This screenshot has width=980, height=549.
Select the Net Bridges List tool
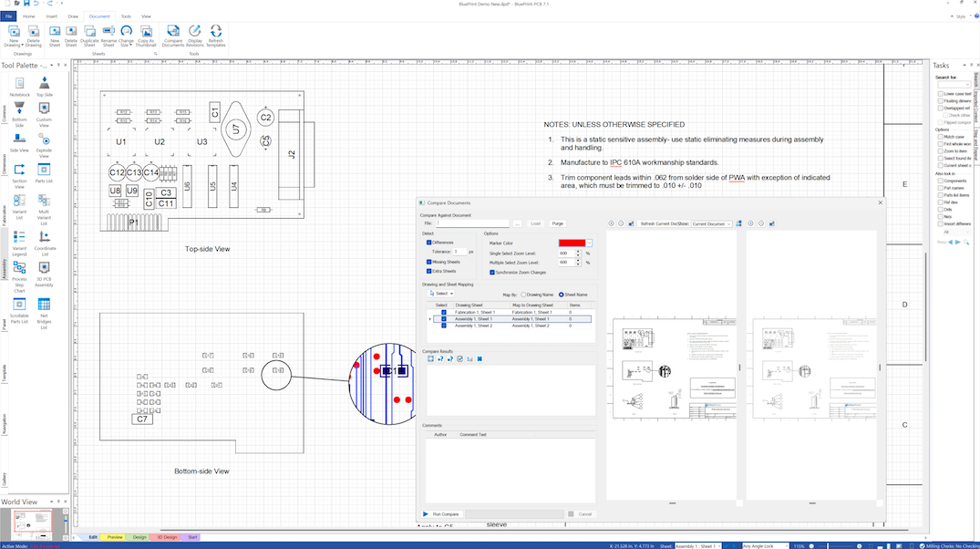pos(44,314)
